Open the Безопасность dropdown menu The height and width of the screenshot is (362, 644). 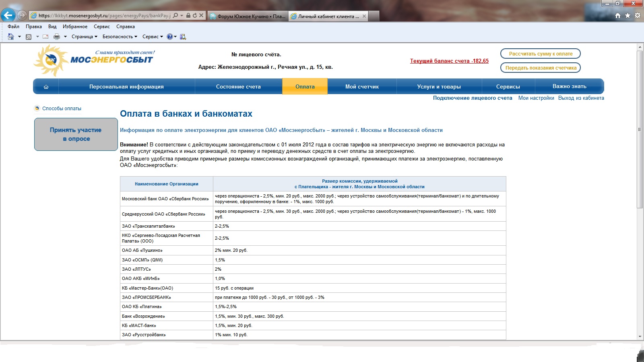(120, 37)
